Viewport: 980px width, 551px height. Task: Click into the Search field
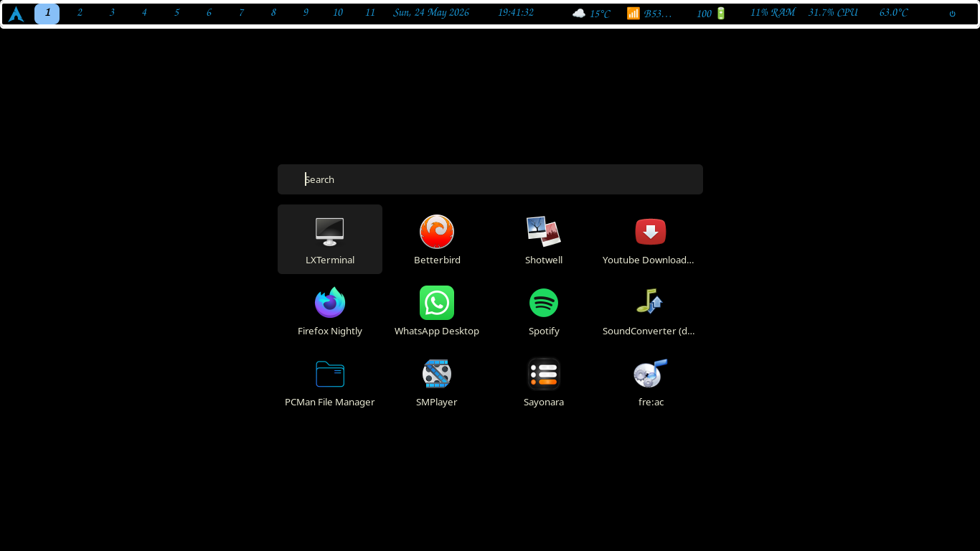point(490,179)
